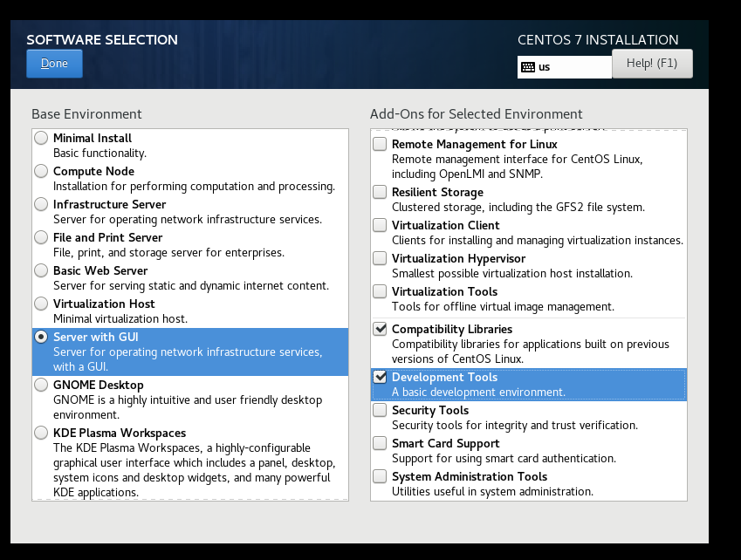Image resolution: width=741 pixels, height=560 pixels.
Task: Click the 'Clustered storage, including the GFS2' description
Action: click(x=518, y=208)
